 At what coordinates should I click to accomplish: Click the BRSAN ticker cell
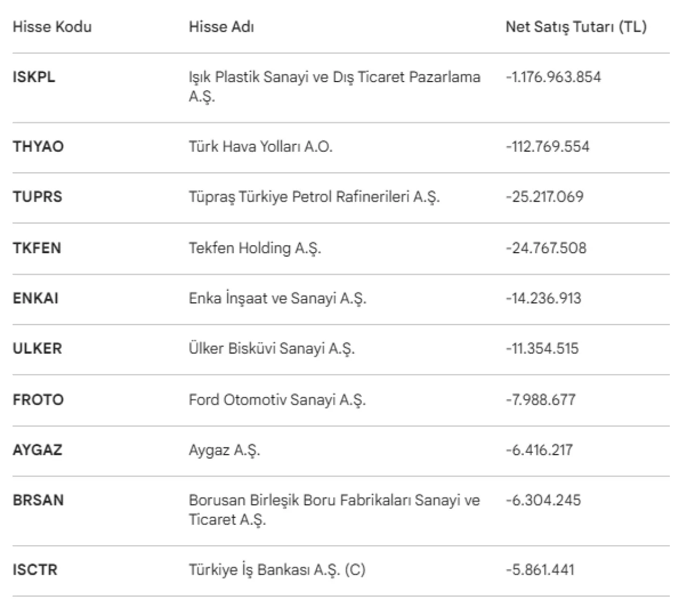(x=38, y=500)
